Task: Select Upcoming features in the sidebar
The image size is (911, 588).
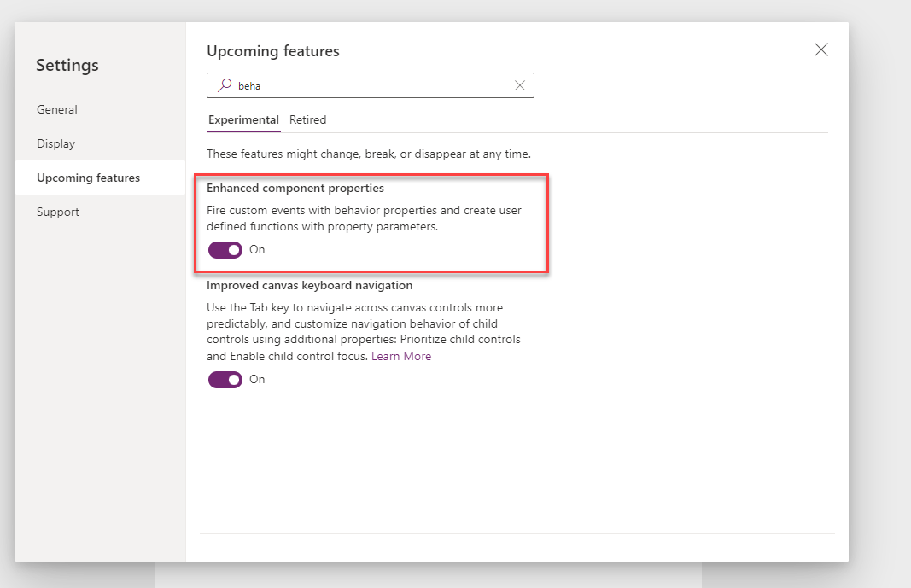Action: coord(88,178)
